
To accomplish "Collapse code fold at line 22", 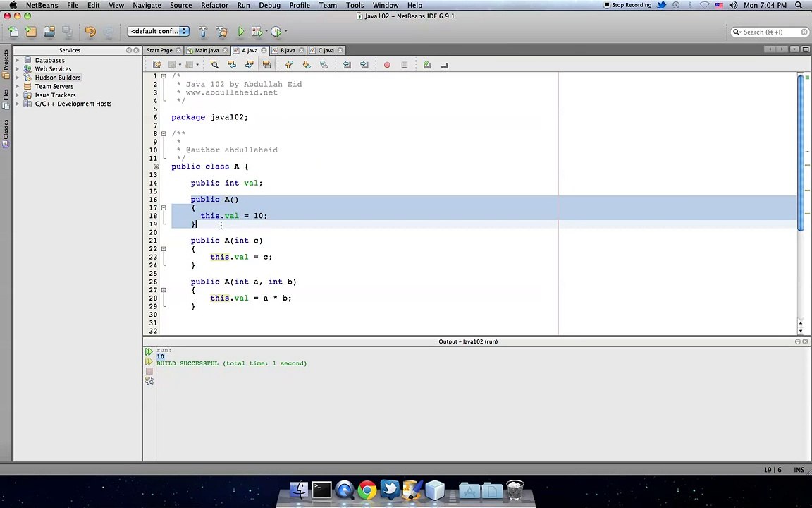I will 164,249.
